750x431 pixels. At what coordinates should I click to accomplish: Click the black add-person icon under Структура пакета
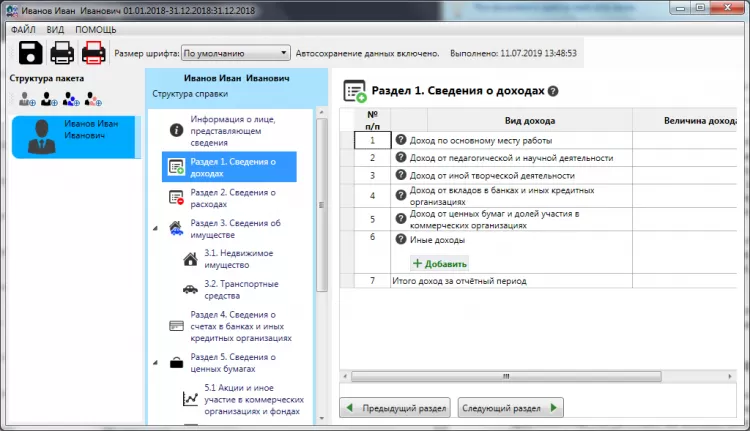click(49, 99)
